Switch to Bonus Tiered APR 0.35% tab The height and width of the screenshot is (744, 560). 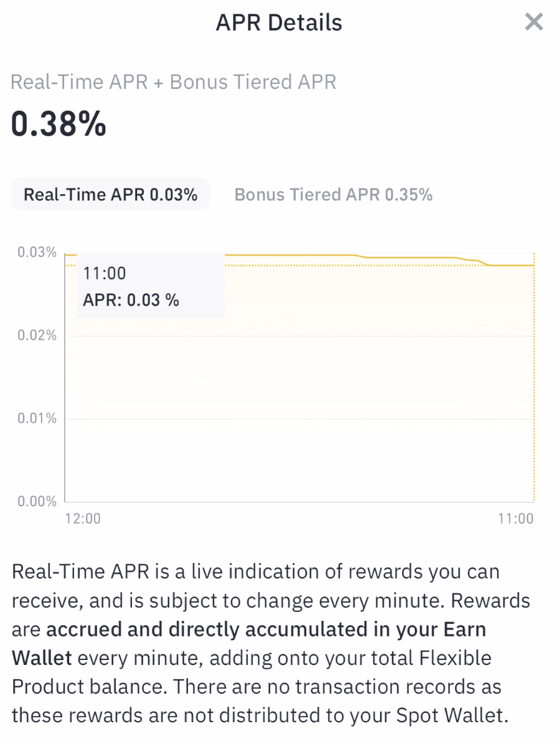333,195
